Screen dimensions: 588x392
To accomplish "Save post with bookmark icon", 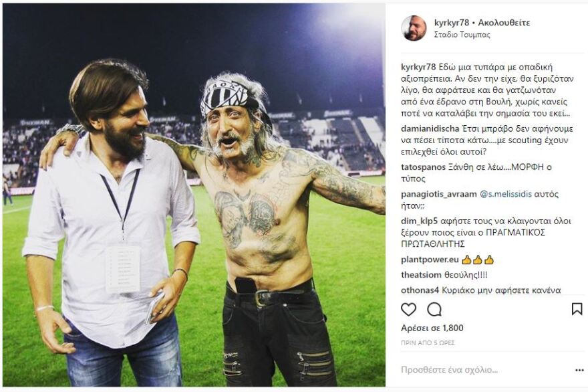I will (x=577, y=309).
